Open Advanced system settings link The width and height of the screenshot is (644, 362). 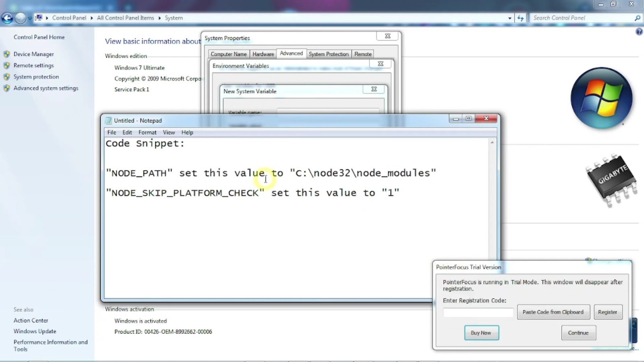pos(46,88)
